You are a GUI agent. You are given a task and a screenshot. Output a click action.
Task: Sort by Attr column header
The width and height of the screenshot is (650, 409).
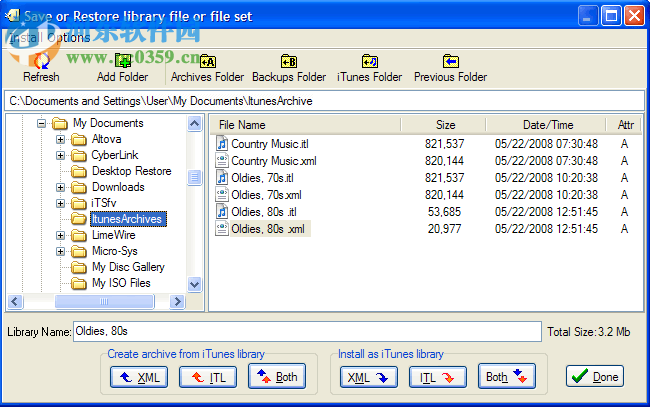click(x=624, y=125)
